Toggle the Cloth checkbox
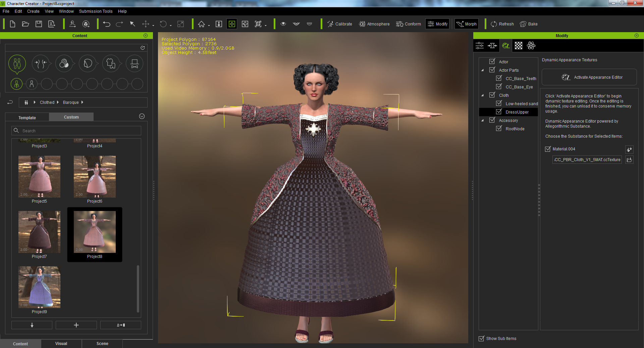 tap(492, 95)
